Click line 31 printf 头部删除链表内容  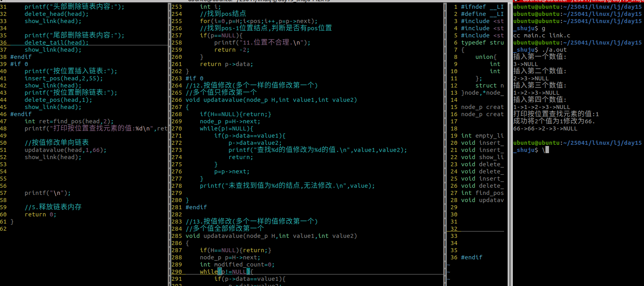coord(74,7)
